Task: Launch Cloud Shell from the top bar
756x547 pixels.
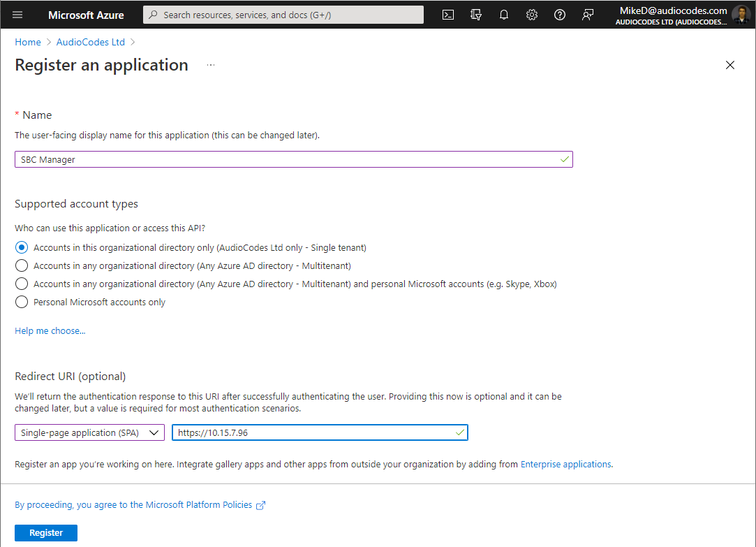Action: (x=449, y=15)
